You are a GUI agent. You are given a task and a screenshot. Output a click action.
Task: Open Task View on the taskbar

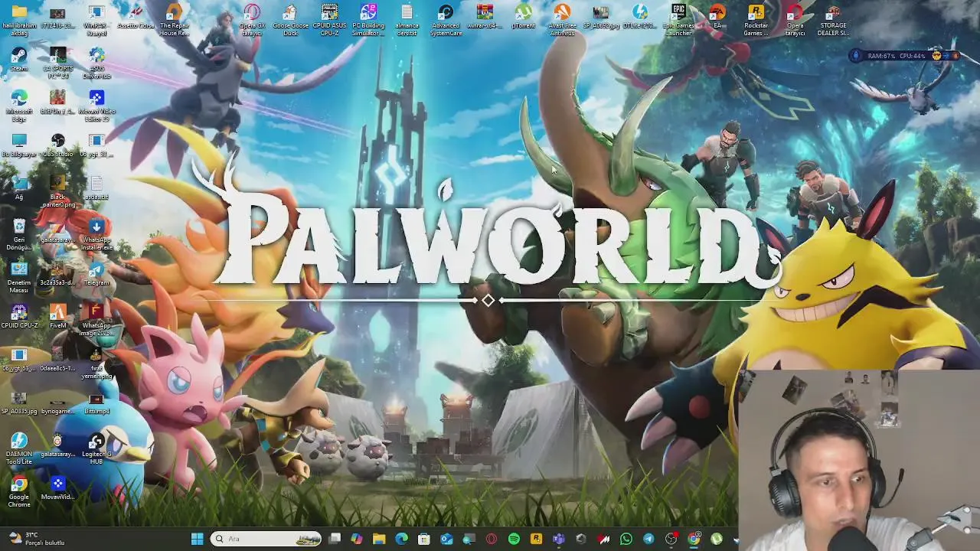point(335,539)
